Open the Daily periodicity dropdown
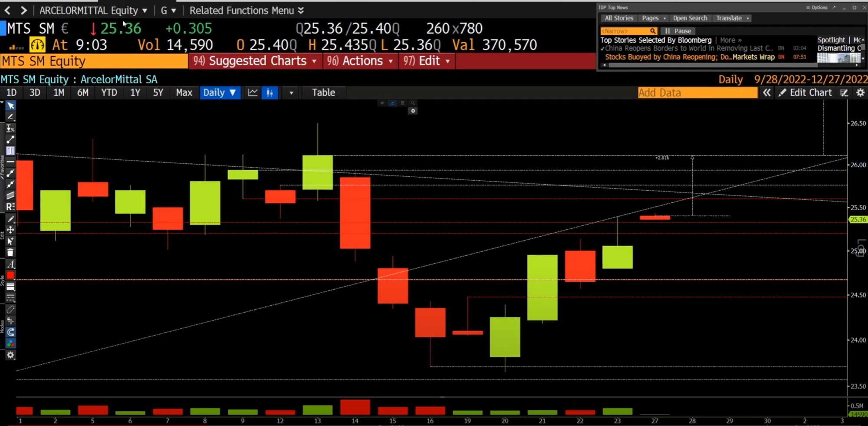The width and height of the screenshot is (868, 426). coord(220,92)
